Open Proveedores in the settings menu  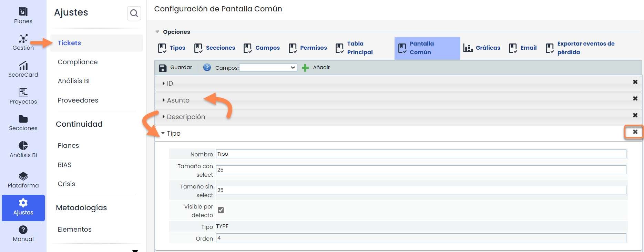(78, 100)
